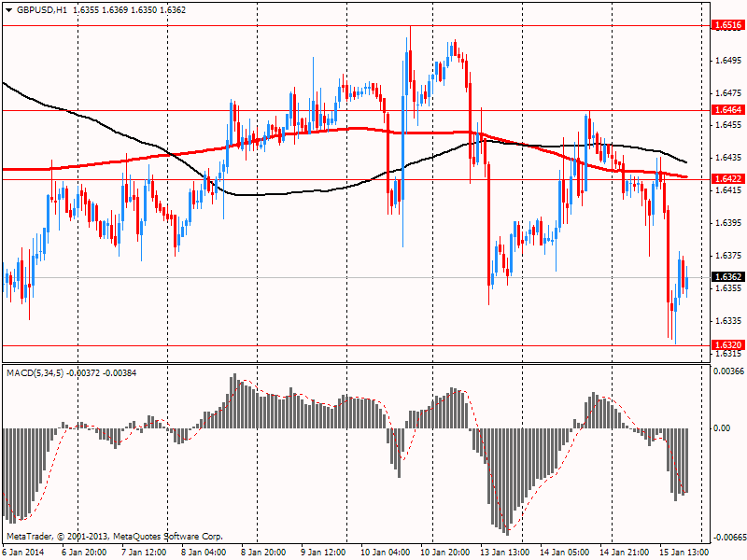
Task: Click the 10 Jan 04:00 time axis label
Action: coord(385,553)
